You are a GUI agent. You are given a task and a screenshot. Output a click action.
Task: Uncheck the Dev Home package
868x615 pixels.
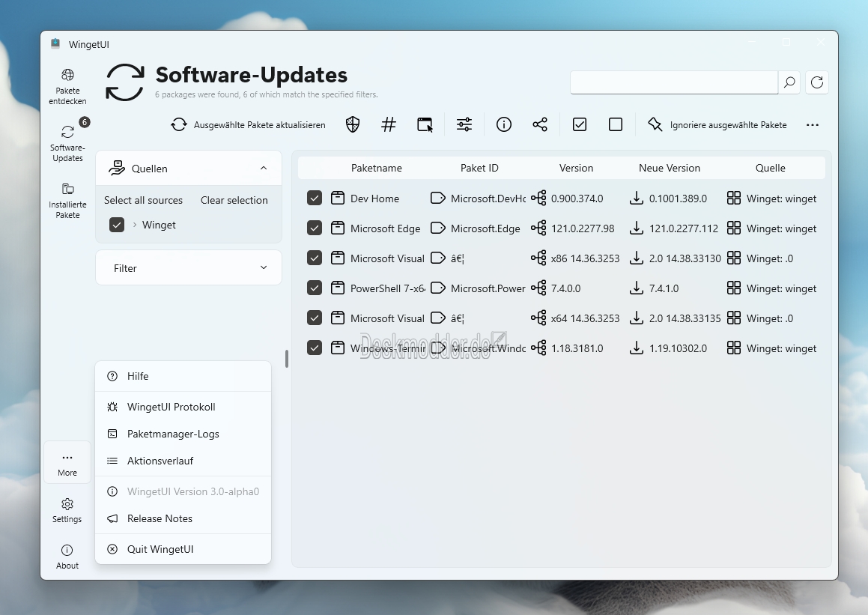(315, 199)
